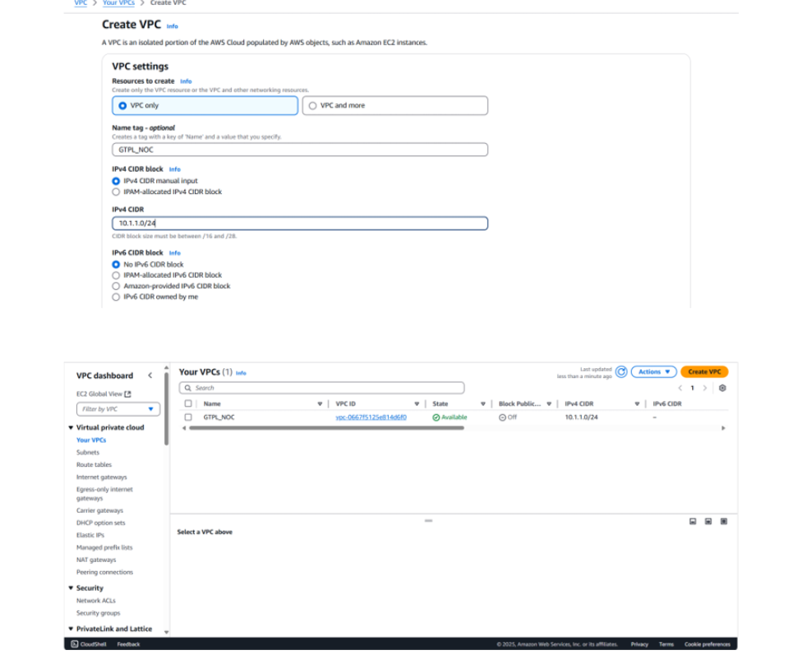Collapse the VPC dashboard sidebar
Image resolution: width=812 pixels, height=664 pixels.
click(150, 376)
